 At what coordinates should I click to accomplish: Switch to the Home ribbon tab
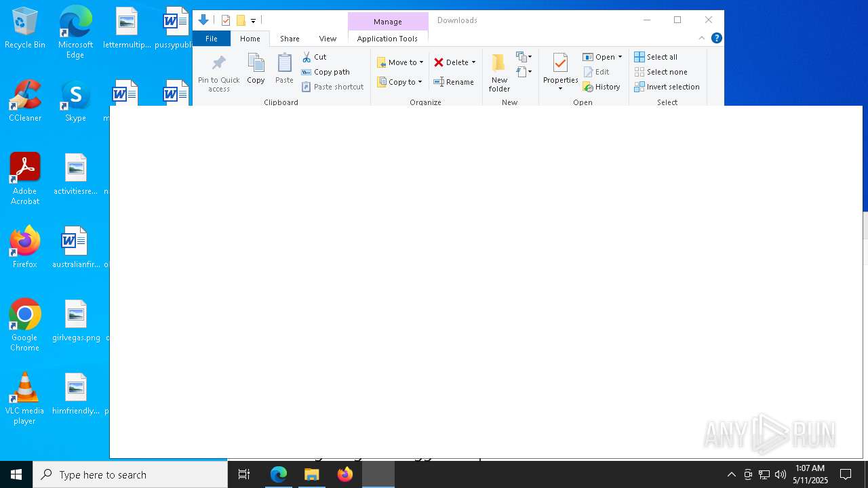point(250,39)
